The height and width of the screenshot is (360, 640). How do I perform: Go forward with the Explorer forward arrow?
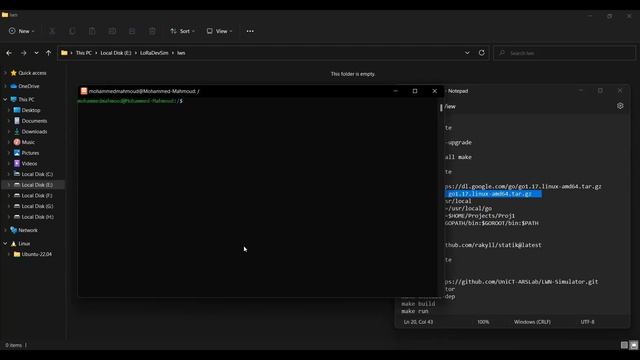click(x=24, y=53)
